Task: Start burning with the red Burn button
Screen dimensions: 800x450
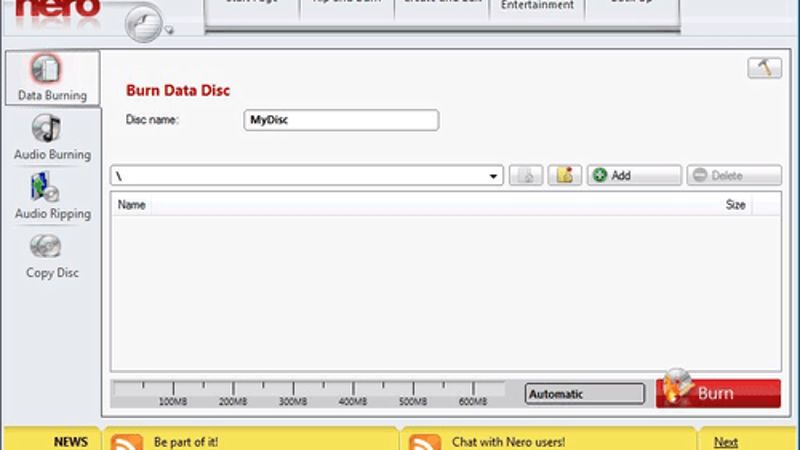Action: point(718,393)
